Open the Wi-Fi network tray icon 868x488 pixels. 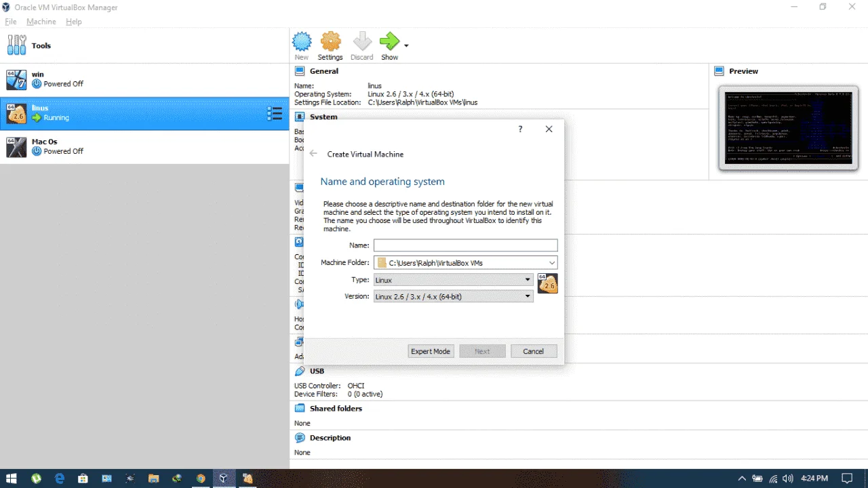point(773,479)
